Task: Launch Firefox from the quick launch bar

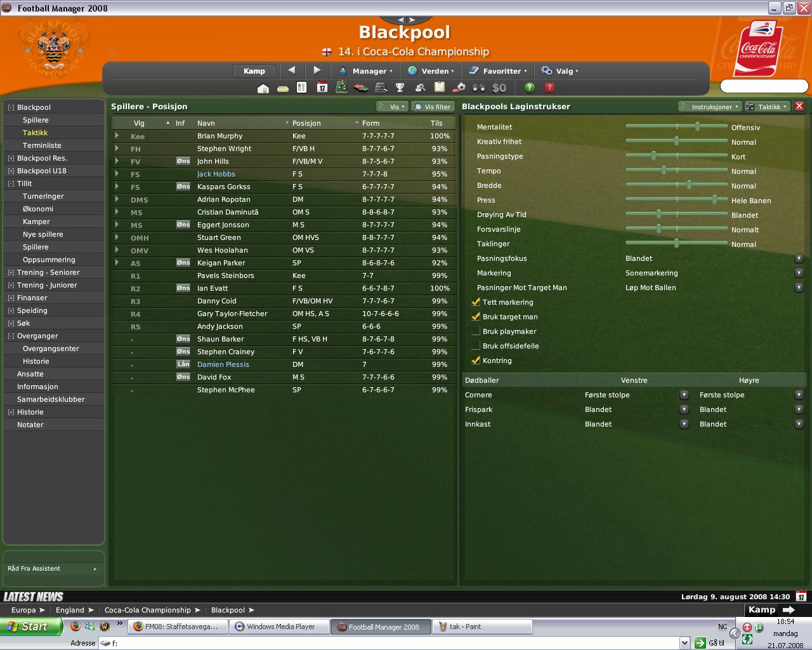Action: click(75, 627)
